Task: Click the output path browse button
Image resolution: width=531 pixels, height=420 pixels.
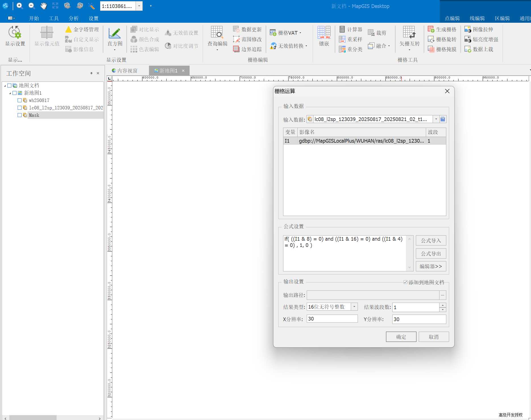Action: click(x=443, y=295)
